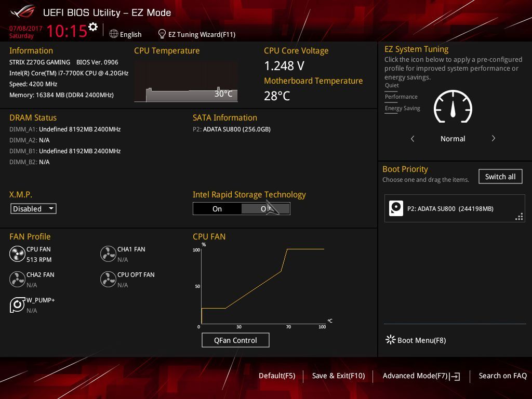Click the drag handle dots on boot item
532x399 pixels.
(x=519, y=217)
